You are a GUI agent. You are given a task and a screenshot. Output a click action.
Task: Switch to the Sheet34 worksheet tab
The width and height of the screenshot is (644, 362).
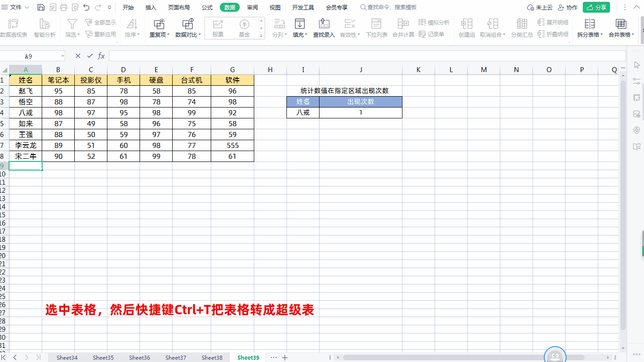pyautogui.click(x=67, y=357)
